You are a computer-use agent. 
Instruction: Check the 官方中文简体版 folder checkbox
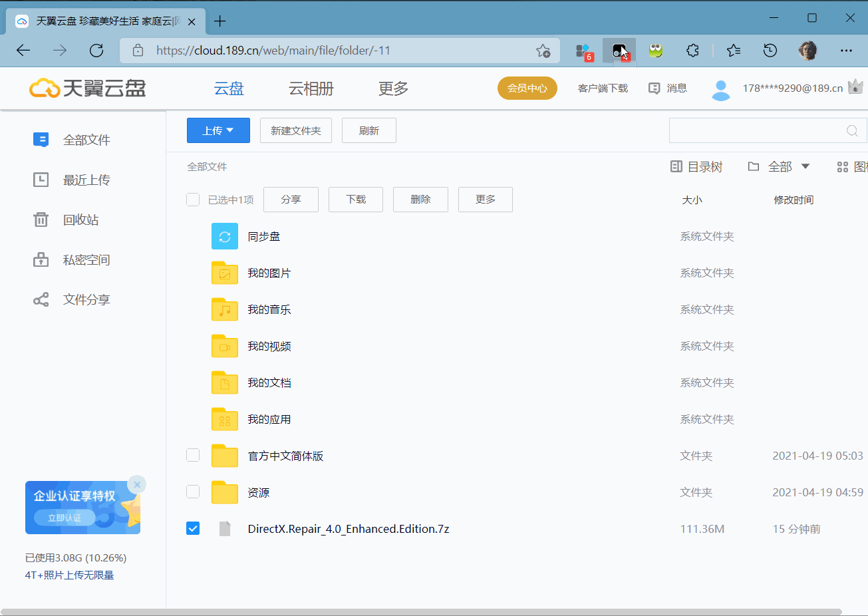coord(193,455)
